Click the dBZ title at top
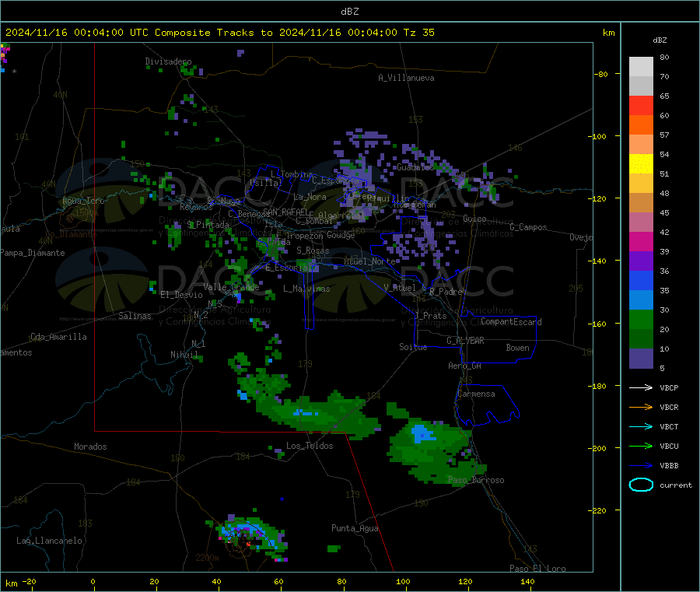Viewport: 700px width, 592px height. coord(349,12)
